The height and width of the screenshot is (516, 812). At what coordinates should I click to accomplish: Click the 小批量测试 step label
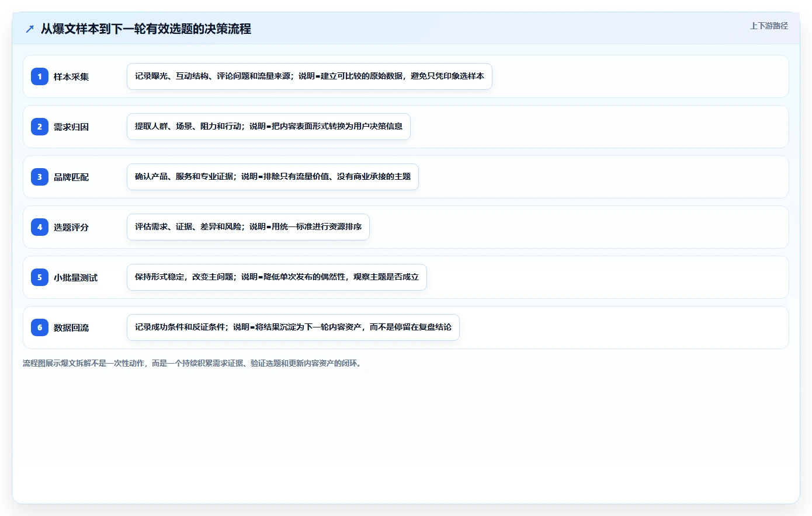(75, 277)
